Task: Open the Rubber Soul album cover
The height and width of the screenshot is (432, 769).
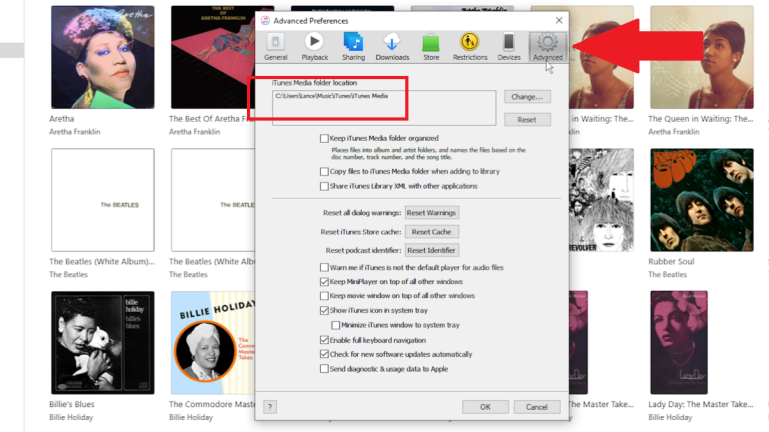Action: [x=702, y=200]
